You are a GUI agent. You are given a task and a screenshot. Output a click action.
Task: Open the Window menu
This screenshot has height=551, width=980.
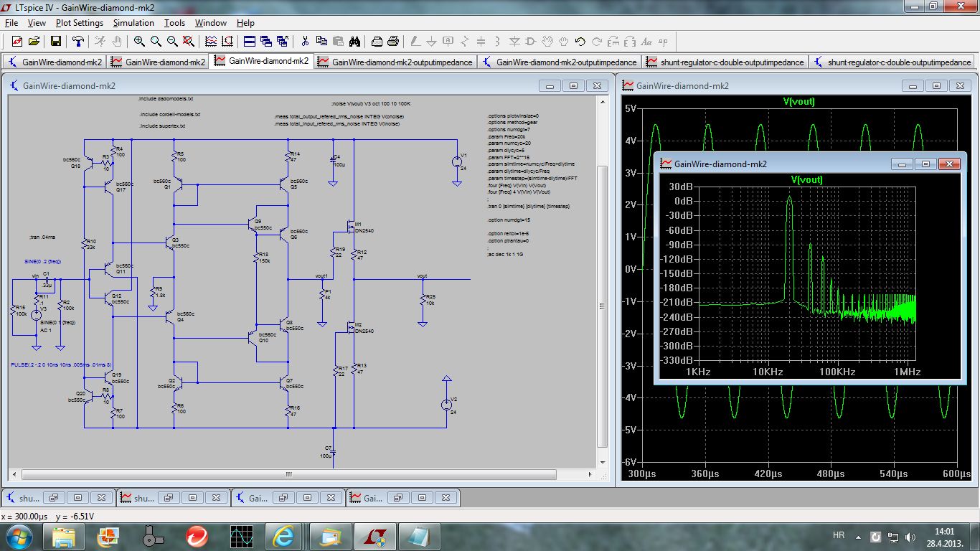211,23
